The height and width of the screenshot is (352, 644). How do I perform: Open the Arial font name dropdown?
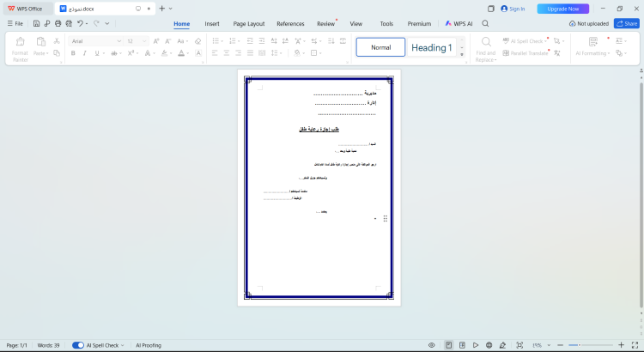tap(119, 41)
